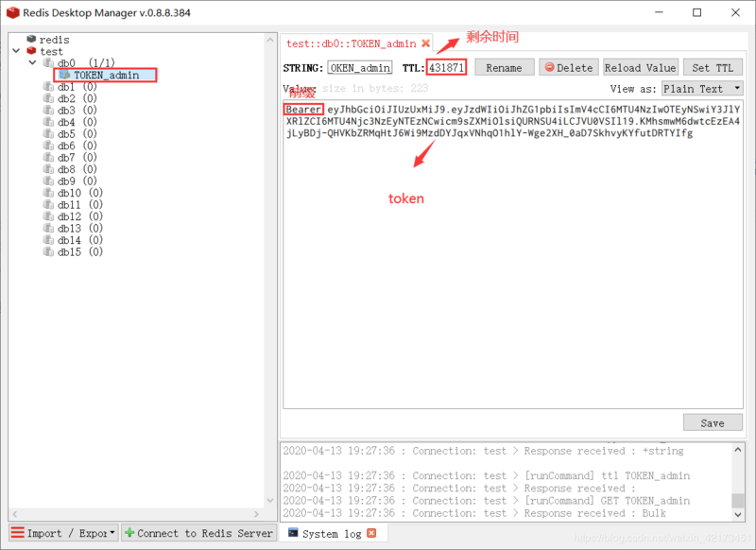Click the Set TTL button

(712, 66)
